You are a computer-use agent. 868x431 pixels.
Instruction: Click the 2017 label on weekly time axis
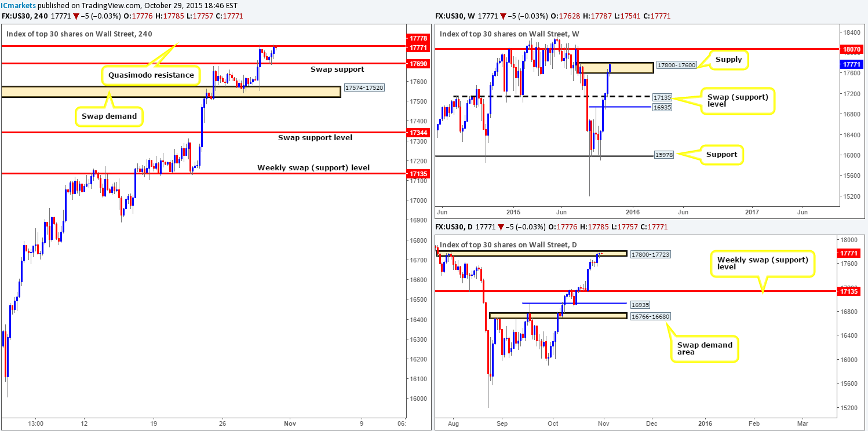tap(752, 213)
